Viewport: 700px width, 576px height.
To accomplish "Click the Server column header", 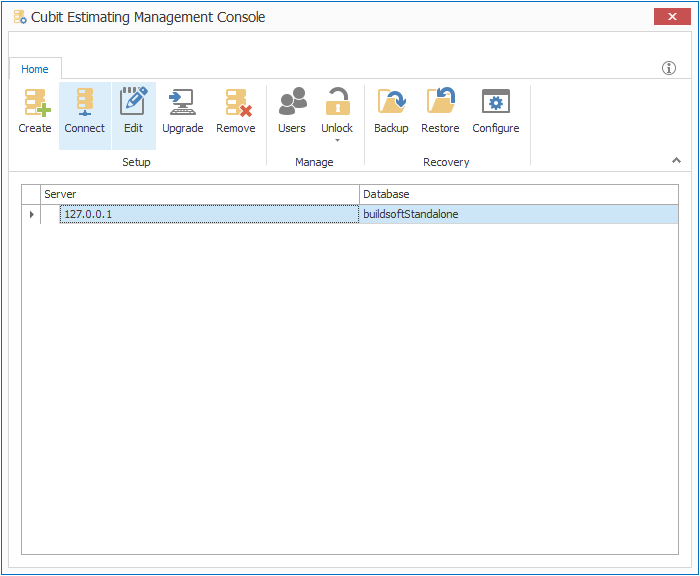I will click(x=200, y=194).
